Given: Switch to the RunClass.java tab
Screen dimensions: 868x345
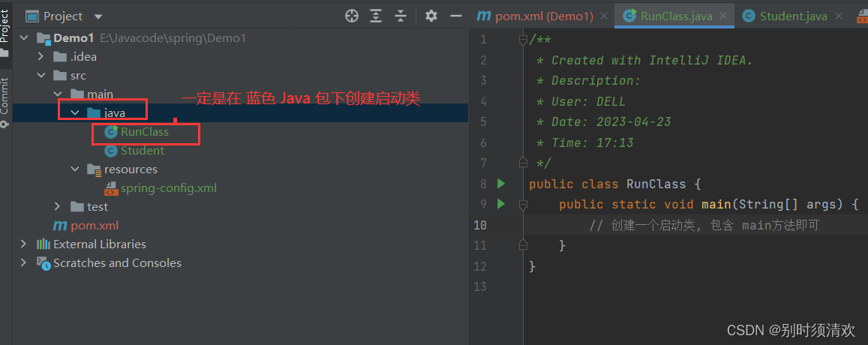Looking at the screenshot, I should click(674, 16).
